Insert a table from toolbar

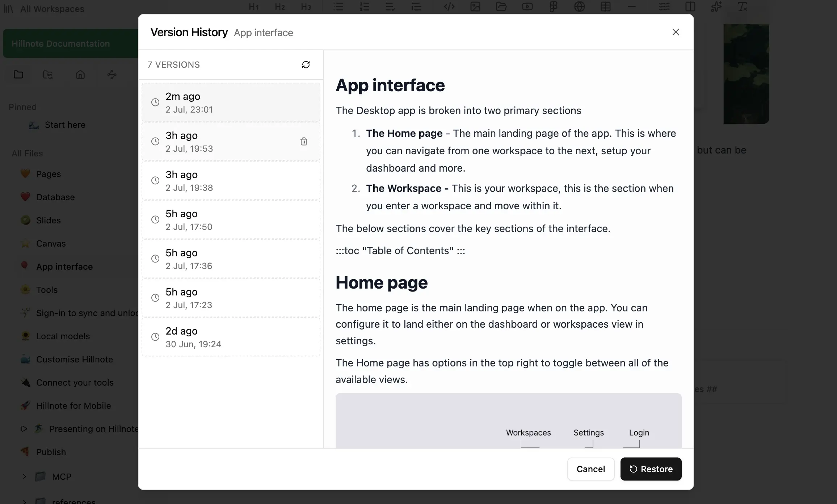pyautogui.click(x=605, y=7)
